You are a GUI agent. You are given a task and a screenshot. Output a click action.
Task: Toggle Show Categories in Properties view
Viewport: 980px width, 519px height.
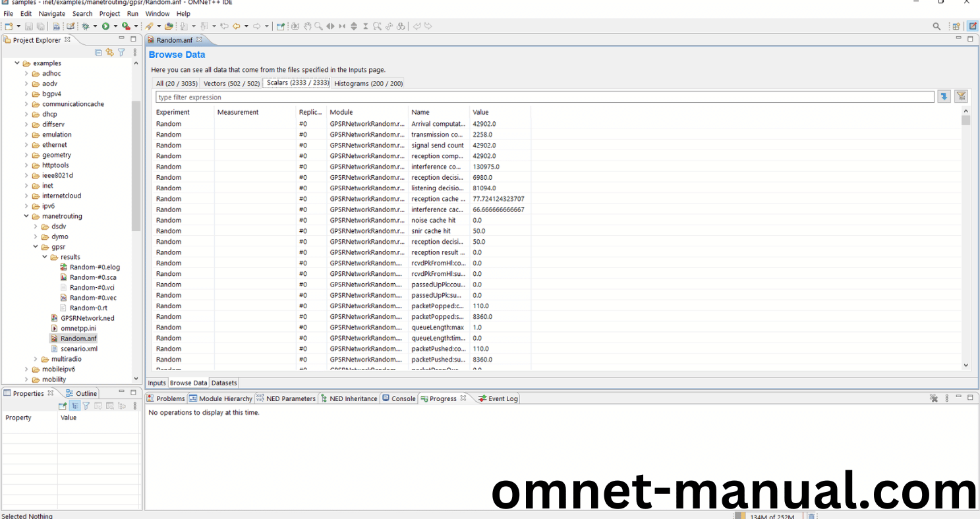point(74,406)
